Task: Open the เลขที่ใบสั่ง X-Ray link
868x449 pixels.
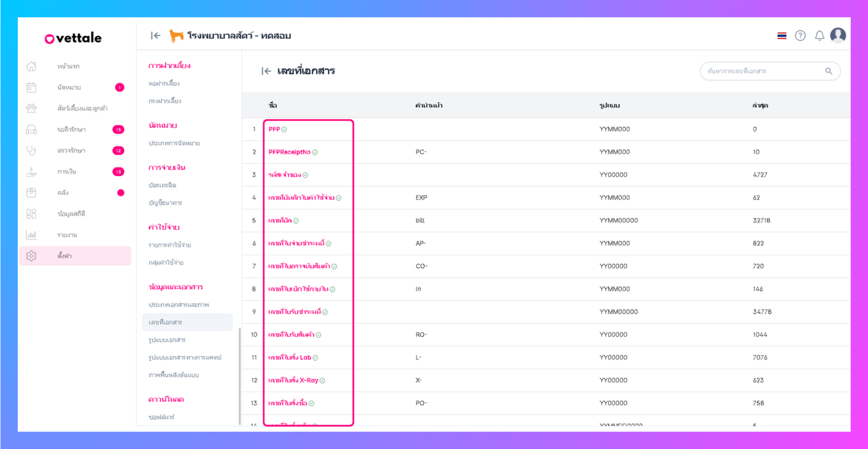Action: (293, 380)
